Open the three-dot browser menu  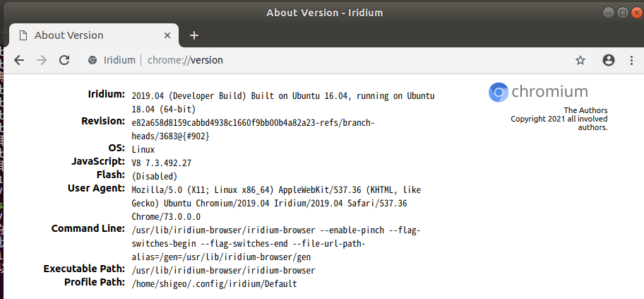coord(632,61)
